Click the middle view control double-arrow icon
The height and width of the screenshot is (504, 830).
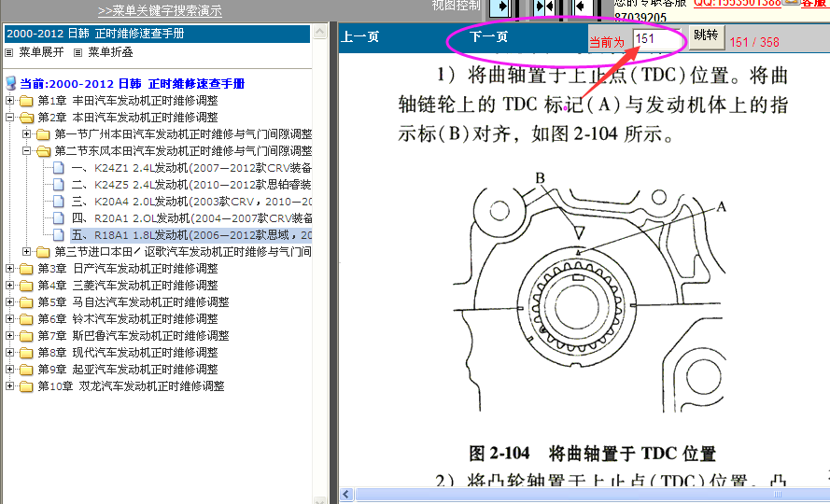[544, 7]
